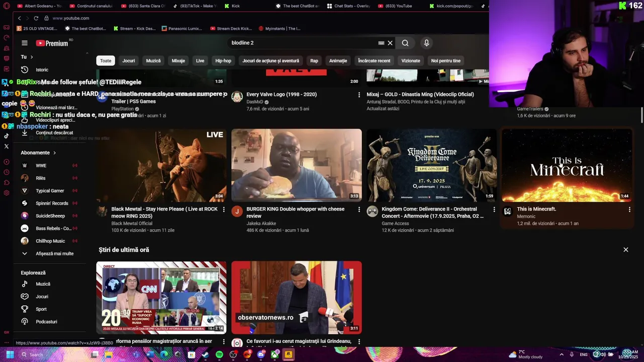Screen dimensions: 644x362
Task: Click the blodline 2 search input field
Action: pos(302,43)
